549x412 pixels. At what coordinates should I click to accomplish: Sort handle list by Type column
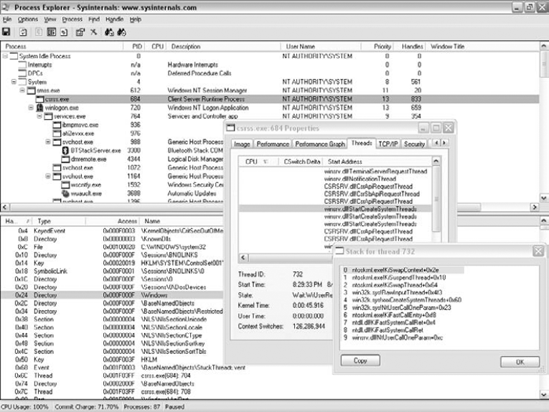point(59,221)
